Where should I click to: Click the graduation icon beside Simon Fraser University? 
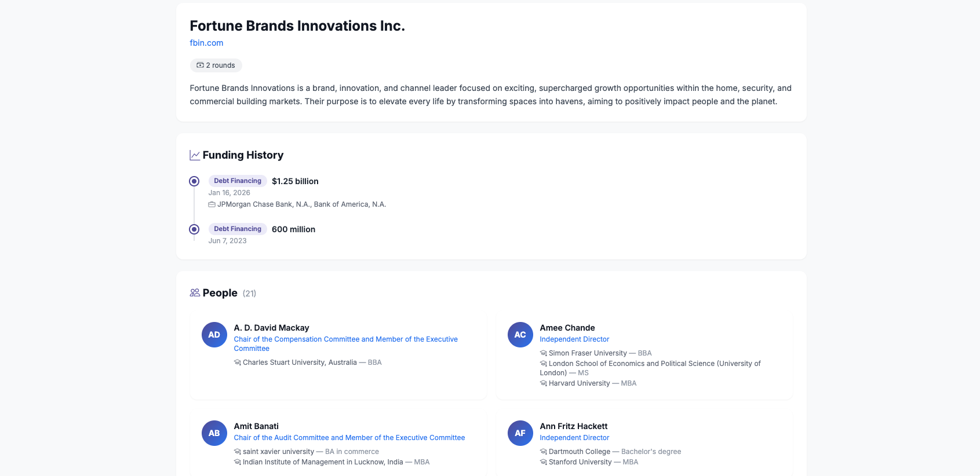coord(543,353)
